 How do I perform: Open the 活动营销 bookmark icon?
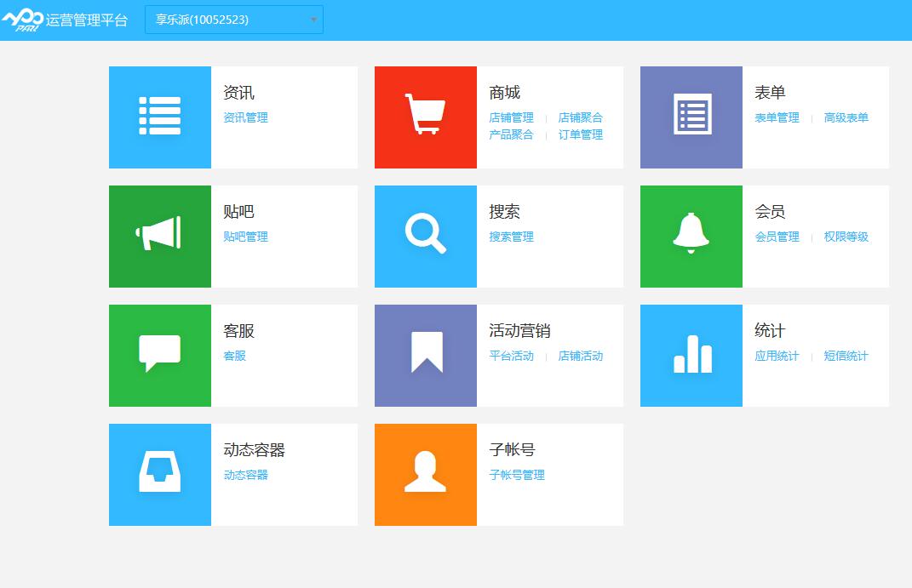[425, 355]
